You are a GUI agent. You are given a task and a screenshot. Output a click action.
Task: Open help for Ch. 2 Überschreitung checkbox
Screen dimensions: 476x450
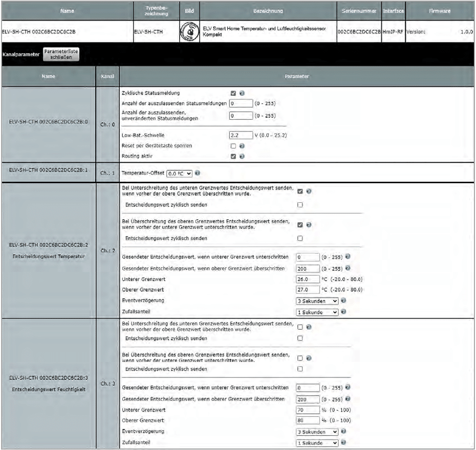pos(309,225)
